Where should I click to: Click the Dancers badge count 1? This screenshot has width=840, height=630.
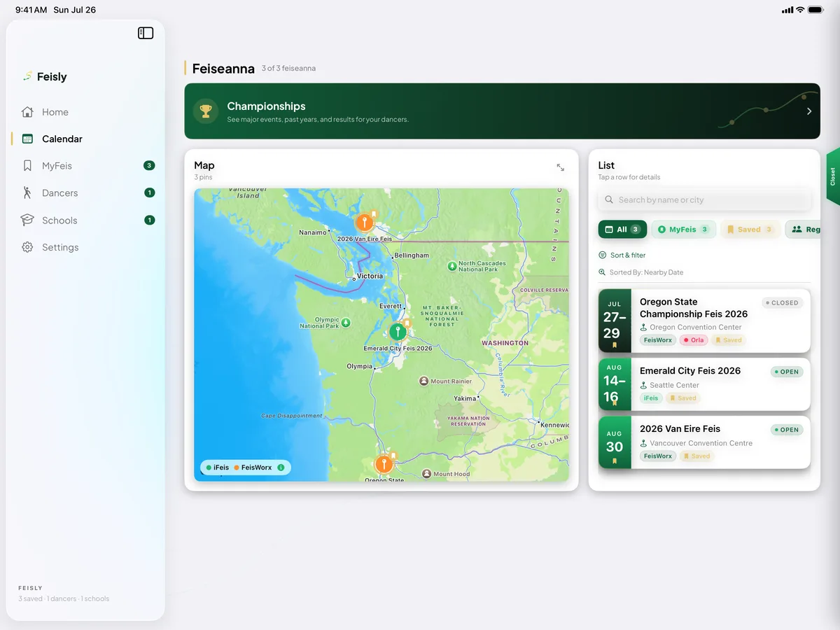(x=149, y=192)
